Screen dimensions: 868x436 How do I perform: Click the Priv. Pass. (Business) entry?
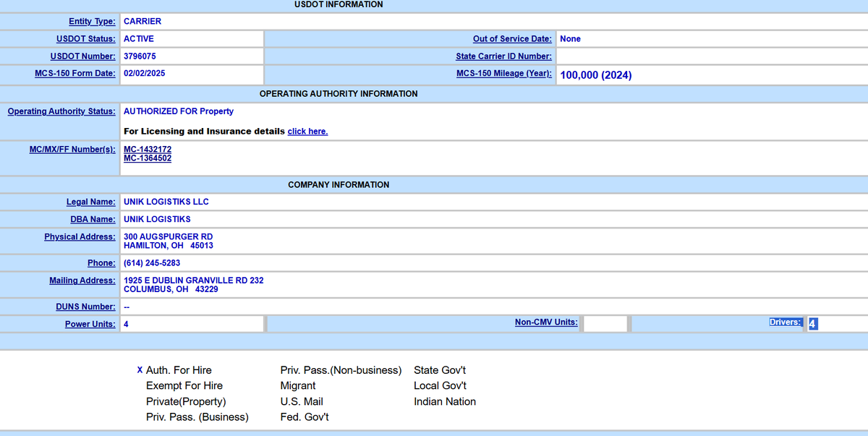(197, 418)
